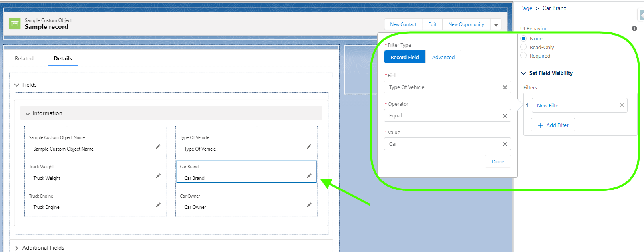
Task: Clear the Car value entry
Action: coord(505,144)
